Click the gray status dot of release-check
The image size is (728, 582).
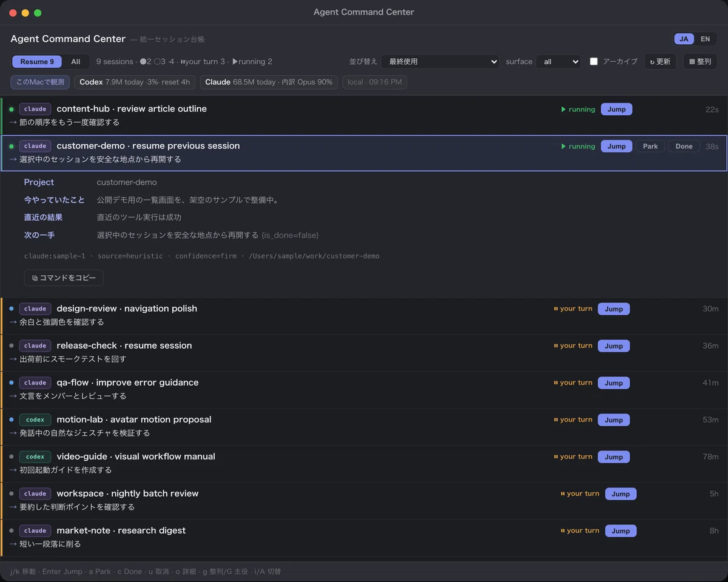[x=12, y=346]
